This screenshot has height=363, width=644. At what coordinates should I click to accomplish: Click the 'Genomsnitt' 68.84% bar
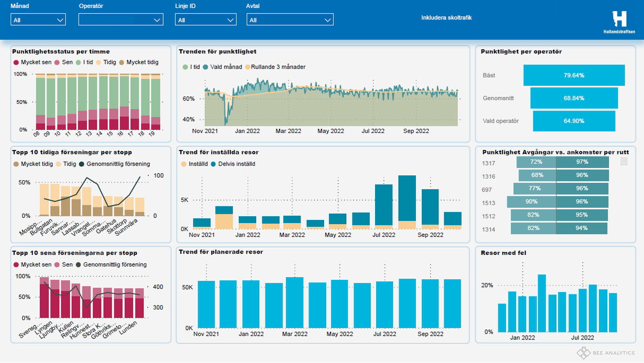[574, 98]
